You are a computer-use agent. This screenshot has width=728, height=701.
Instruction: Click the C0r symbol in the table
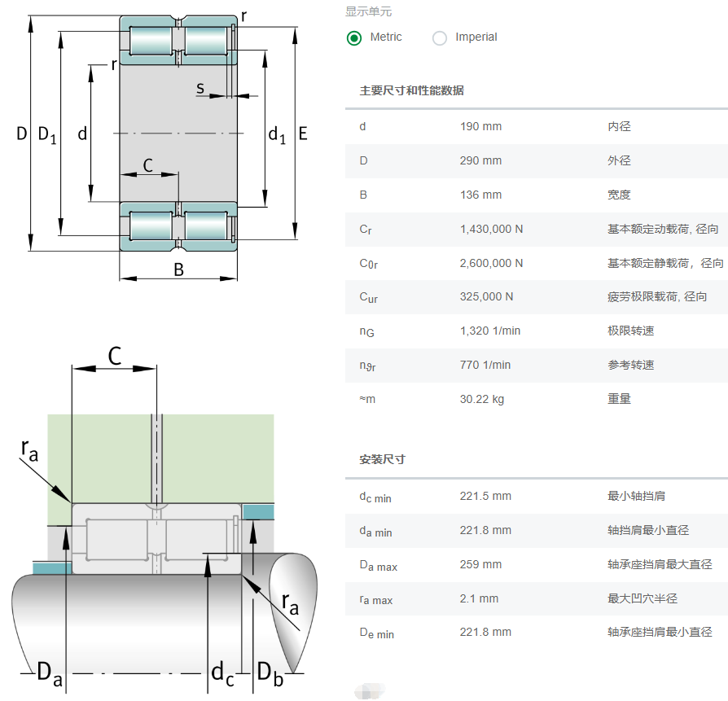(368, 264)
